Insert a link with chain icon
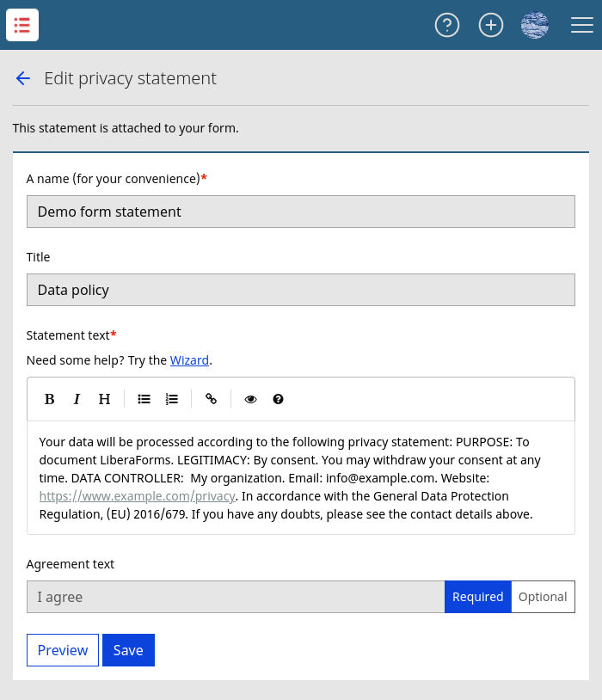Image resolution: width=602 pixels, height=700 pixels. [211, 399]
